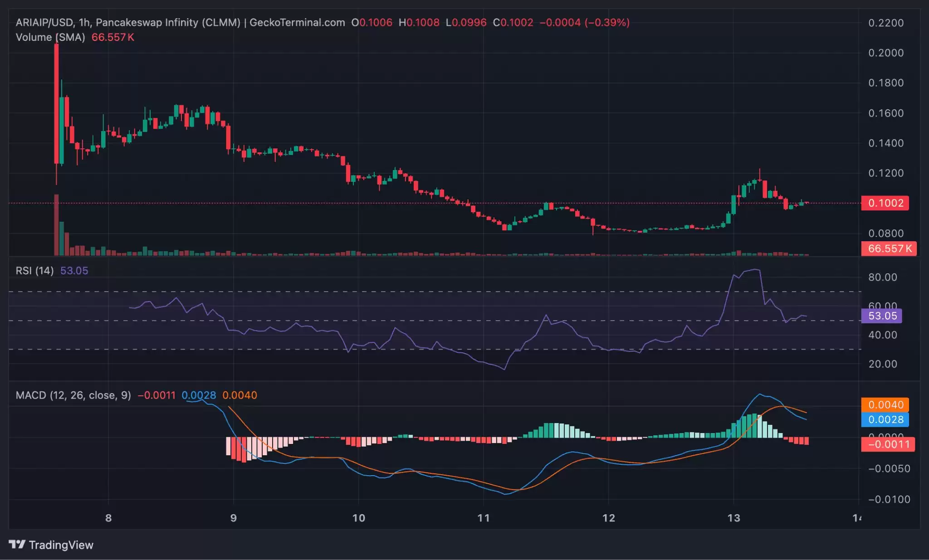
Task: Open the TradingView text link
Action: pos(61,545)
